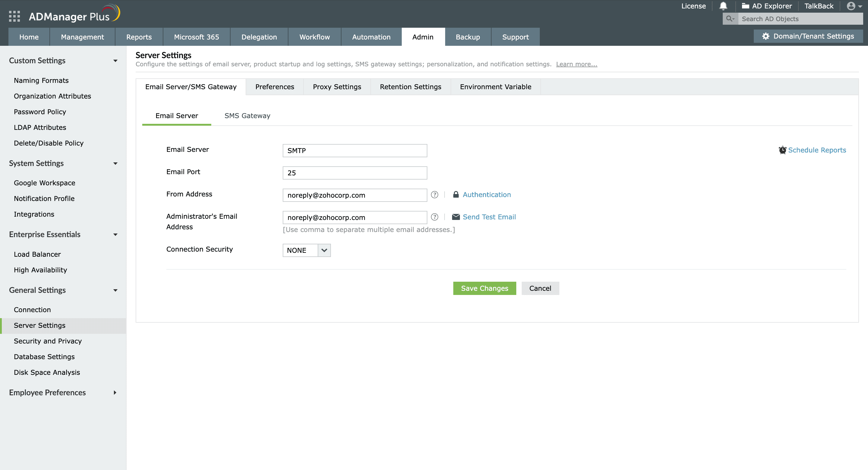
Task: Expand the Employee Preferences section
Action: click(x=115, y=393)
